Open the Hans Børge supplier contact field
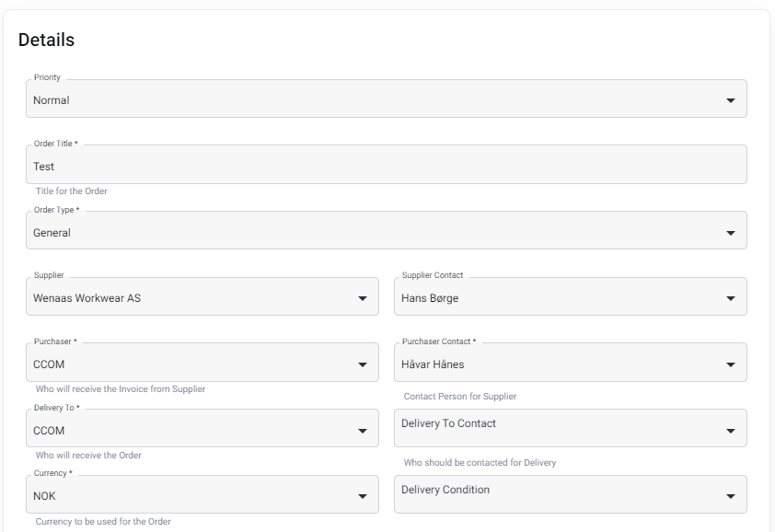The height and width of the screenshot is (532, 775). (571, 296)
